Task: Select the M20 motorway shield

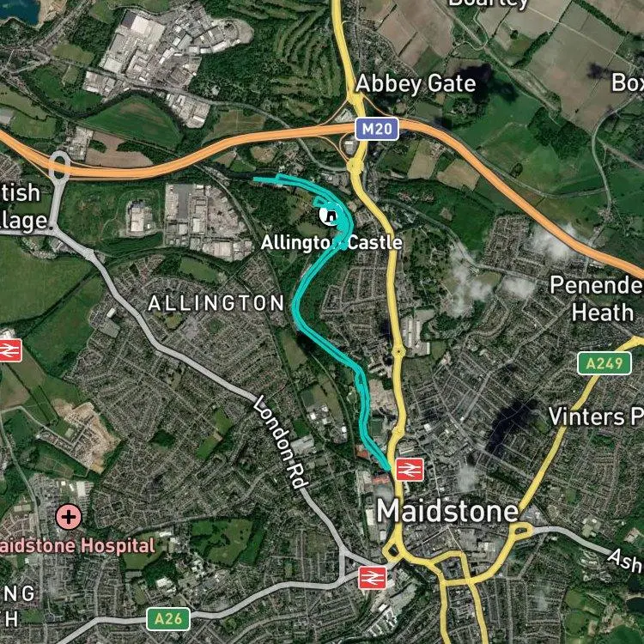Action: tap(377, 130)
